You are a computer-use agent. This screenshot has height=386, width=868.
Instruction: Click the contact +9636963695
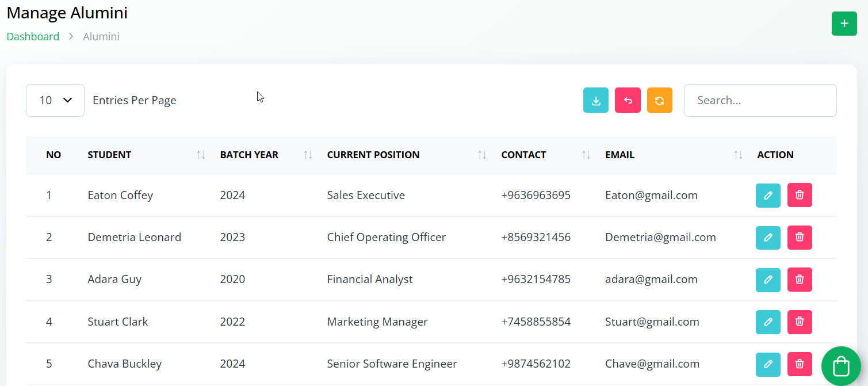point(536,195)
